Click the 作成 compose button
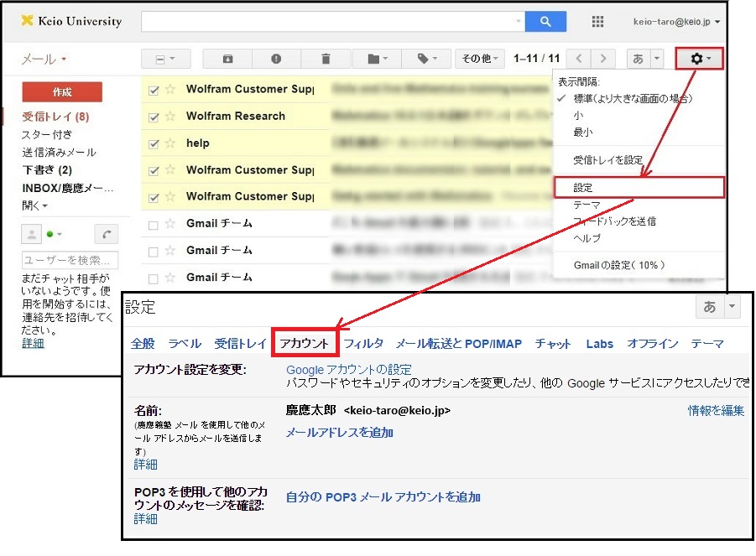The height and width of the screenshot is (556, 756). click(62, 91)
